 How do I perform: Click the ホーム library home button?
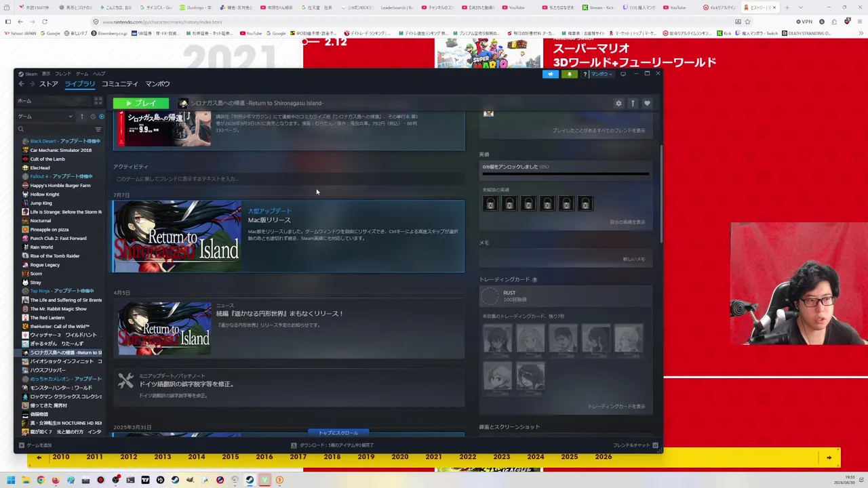[54, 101]
